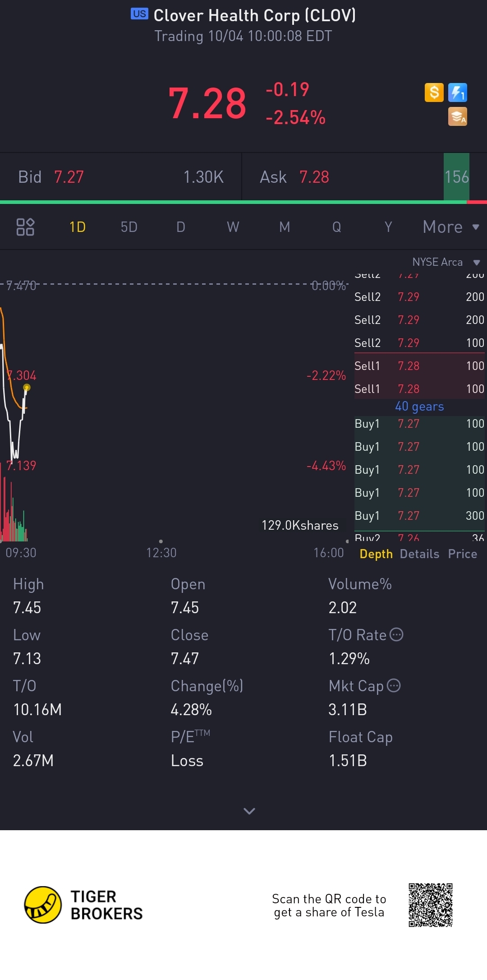Viewport: 487px width, 980px height.
Task: Switch to the weekly W chart
Action: point(233,227)
